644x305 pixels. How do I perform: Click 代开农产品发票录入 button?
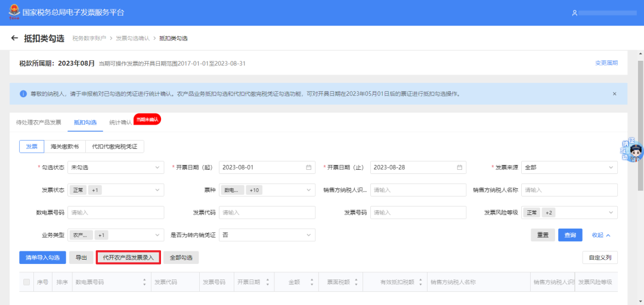(x=128, y=258)
